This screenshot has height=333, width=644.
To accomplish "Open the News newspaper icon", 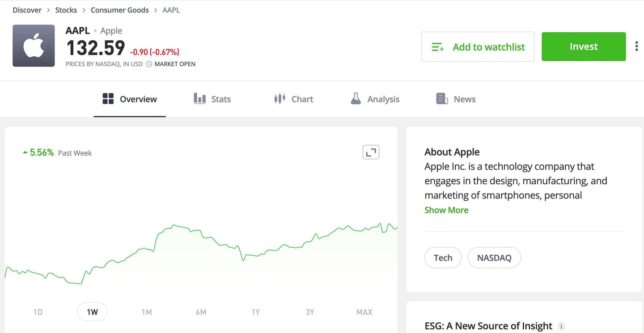I will (441, 99).
